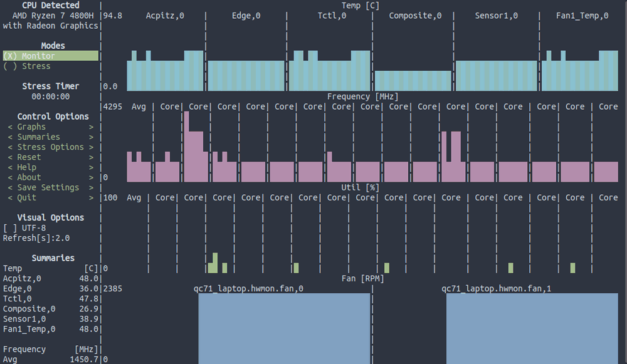Select the Monitor mode radio button

(x=38, y=56)
